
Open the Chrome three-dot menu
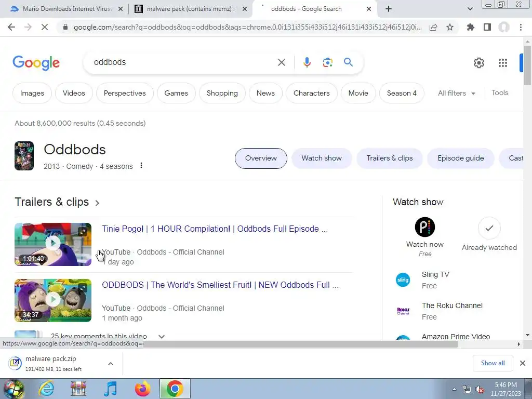521,27
